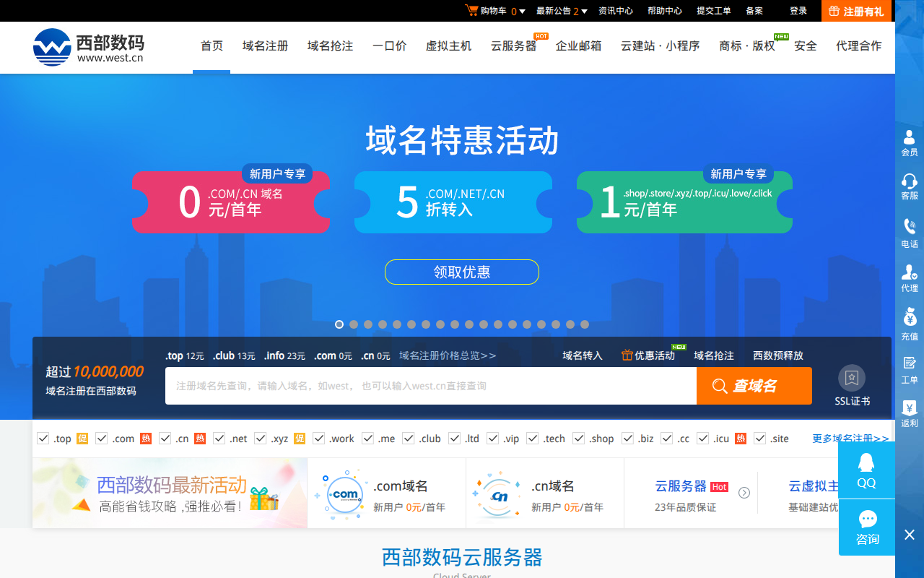Open the 商标 · 版权 navigation menu
Image resolution: width=924 pixels, height=578 pixels.
pos(746,46)
